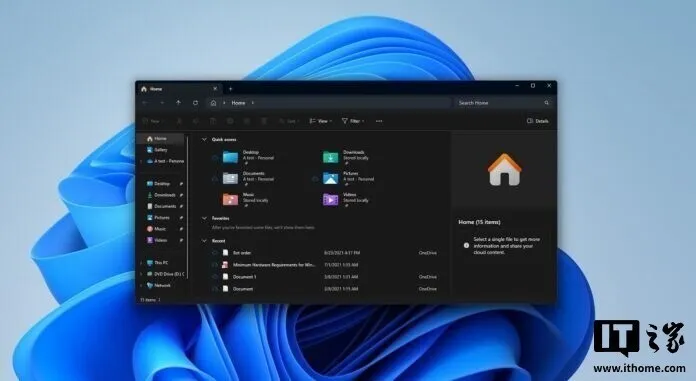696x381 pixels.
Task: Collapse the Recent section
Action: point(204,241)
